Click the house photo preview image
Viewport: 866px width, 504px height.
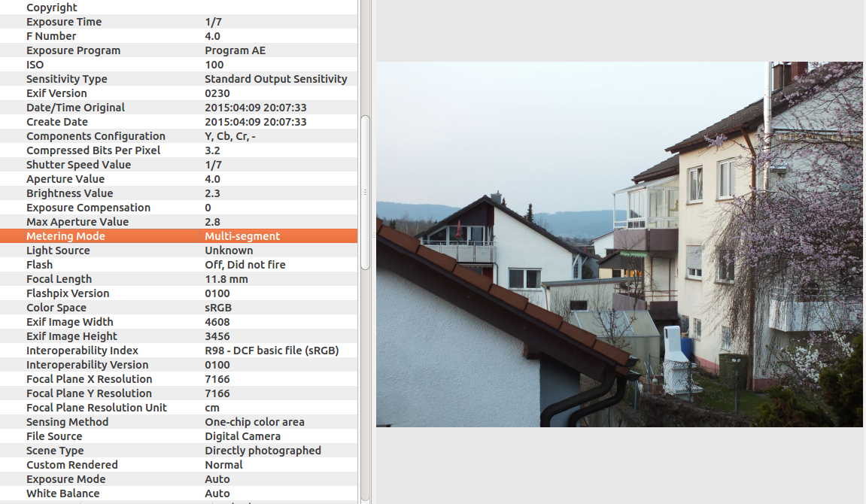(619, 244)
